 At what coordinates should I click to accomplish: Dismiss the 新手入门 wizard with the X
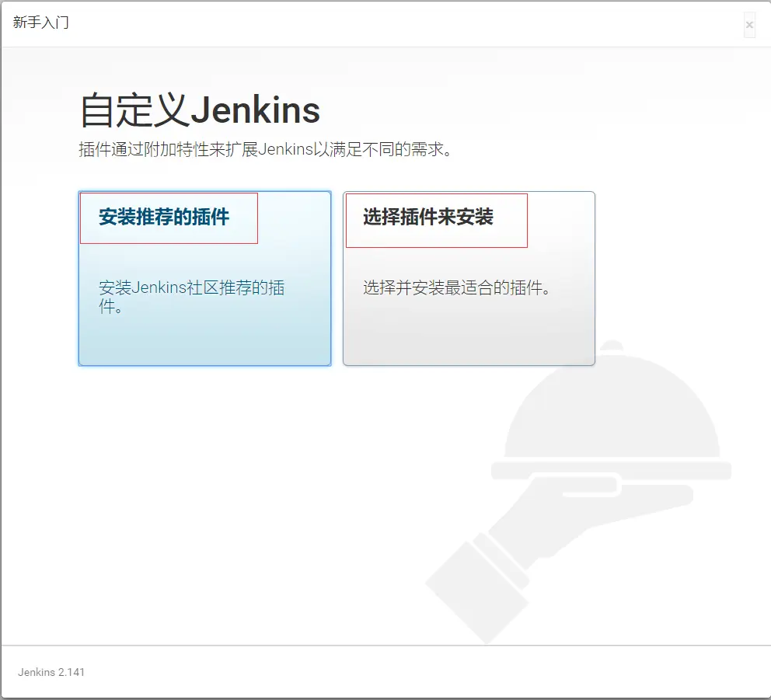[x=749, y=25]
